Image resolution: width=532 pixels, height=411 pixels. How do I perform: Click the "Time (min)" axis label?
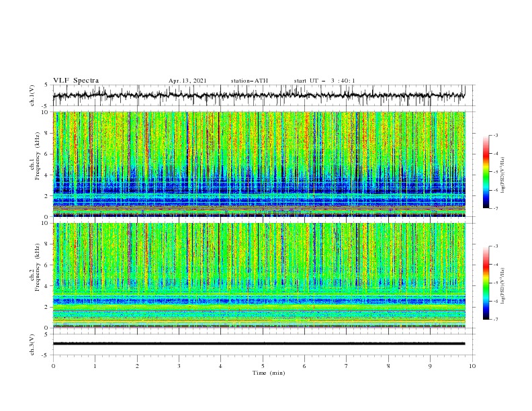[x=269, y=373]
